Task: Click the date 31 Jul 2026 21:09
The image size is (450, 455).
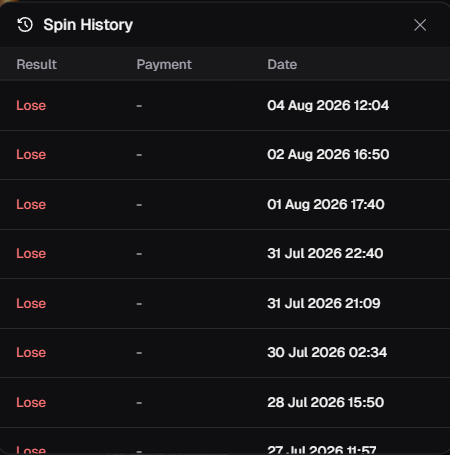Action: [x=324, y=304]
